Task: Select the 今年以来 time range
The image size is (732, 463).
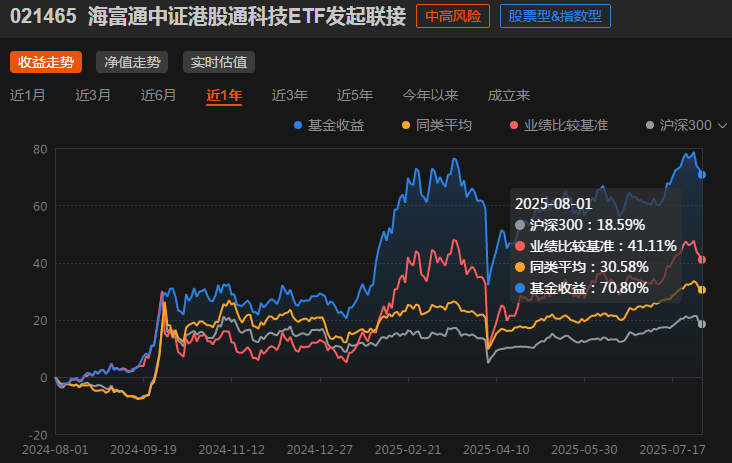Action: [430, 95]
